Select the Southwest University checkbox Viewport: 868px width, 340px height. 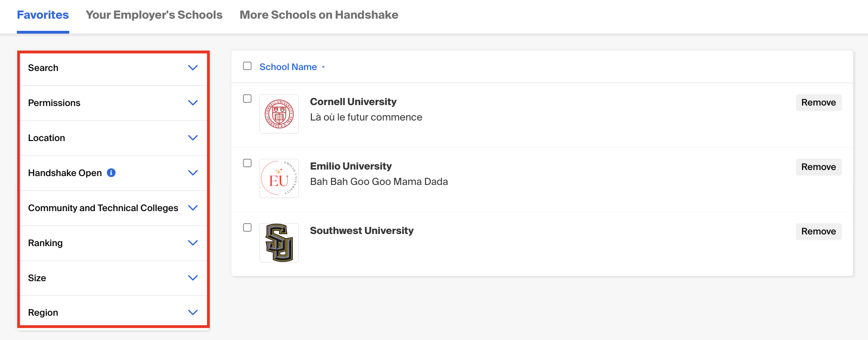(247, 227)
